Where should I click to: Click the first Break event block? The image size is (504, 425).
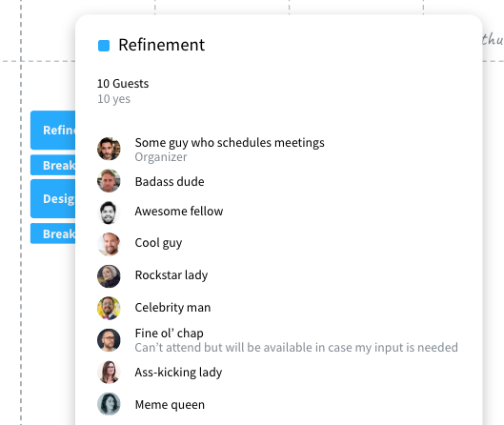pos(53,165)
